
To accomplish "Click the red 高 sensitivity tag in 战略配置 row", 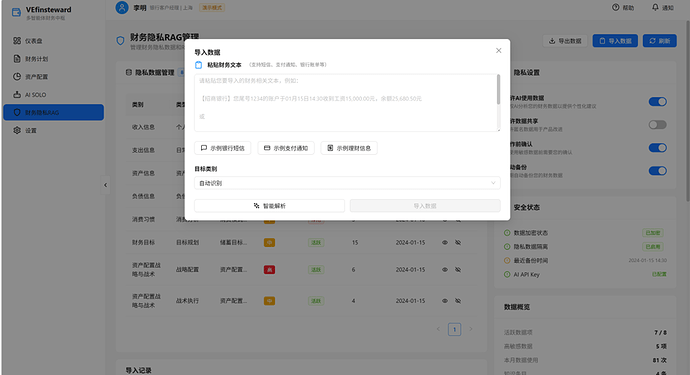I will [269, 269].
